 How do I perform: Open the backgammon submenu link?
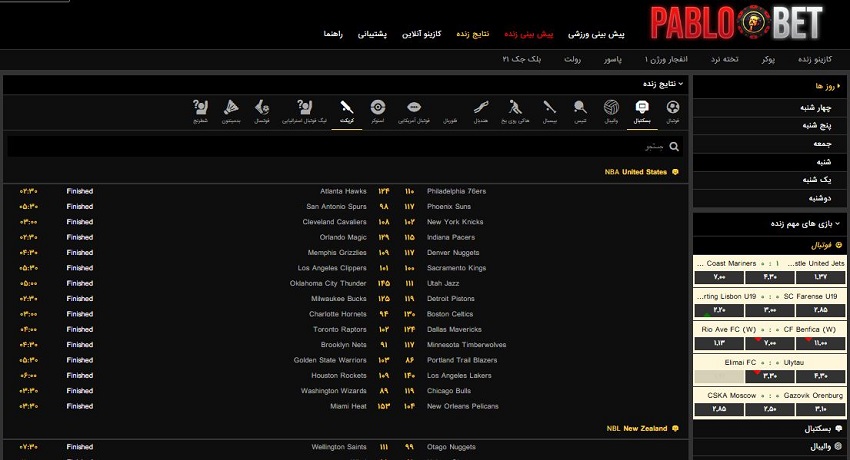click(x=725, y=59)
